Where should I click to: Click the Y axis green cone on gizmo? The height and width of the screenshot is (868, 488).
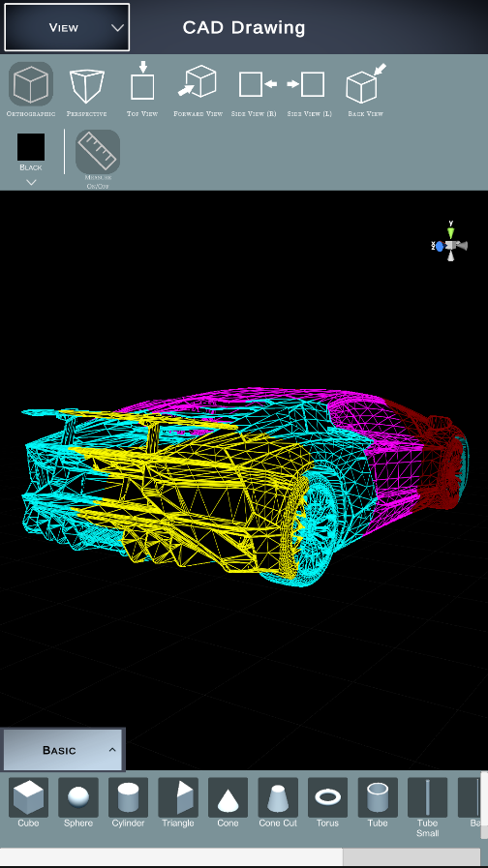coord(451,232)
